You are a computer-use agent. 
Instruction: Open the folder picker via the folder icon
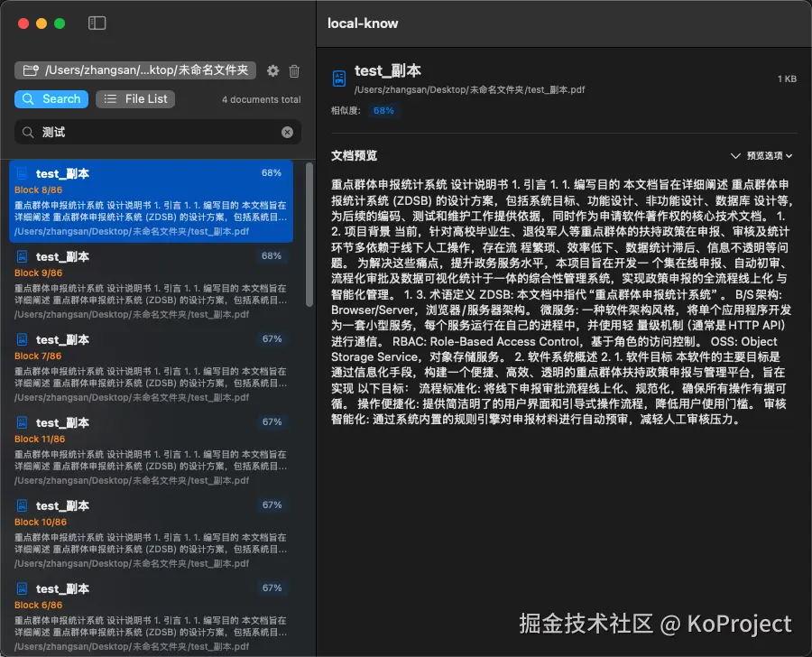30,69
